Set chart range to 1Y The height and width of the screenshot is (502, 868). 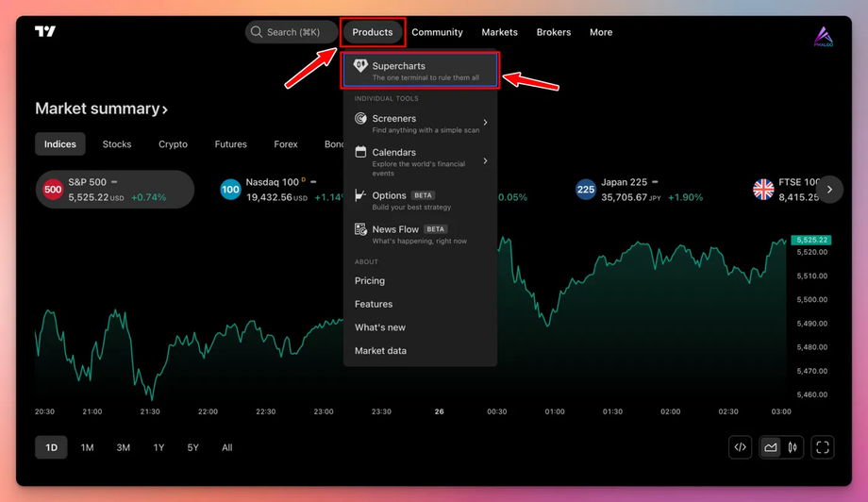(159, 447)
